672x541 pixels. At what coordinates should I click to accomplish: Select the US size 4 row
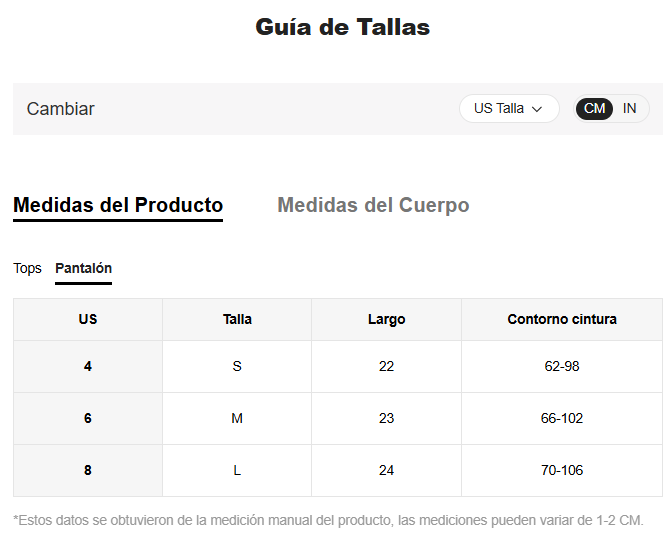[x=88, y=366]
